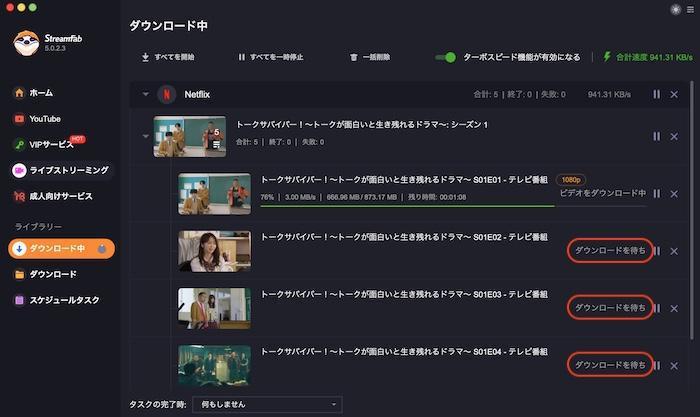This screenshot has height=417, width=700.
Task: Cancel the S01E01 download with X
Action: click(x=674, y=194)
